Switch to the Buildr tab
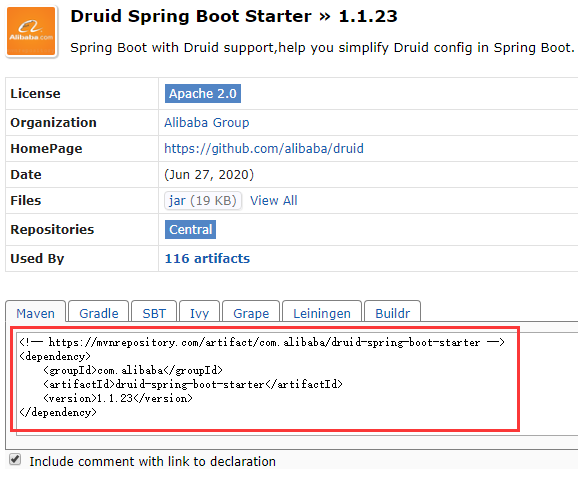The image size is (578, 482). (393, 313)
